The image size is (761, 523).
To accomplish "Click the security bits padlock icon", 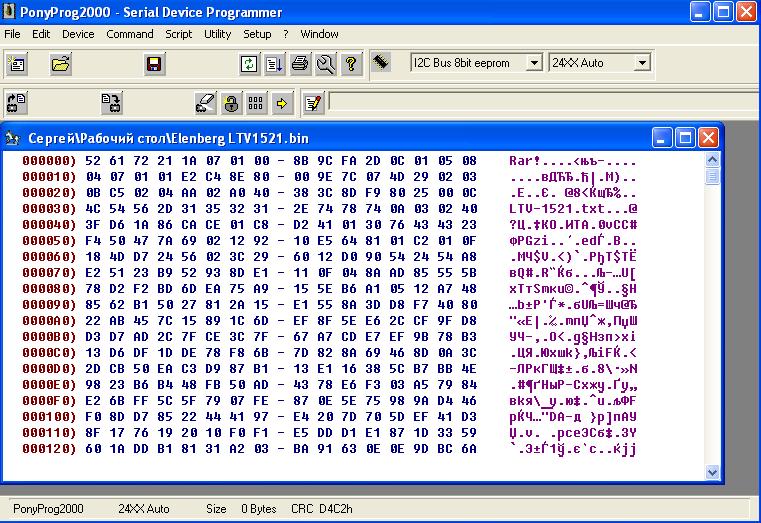I will 231,103.
